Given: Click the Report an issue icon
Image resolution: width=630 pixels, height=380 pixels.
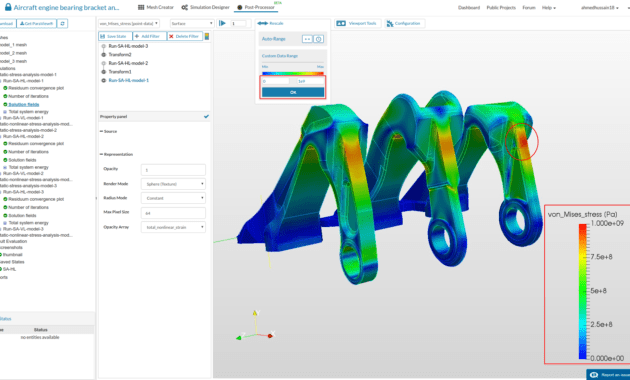Looking at the screenshot, I should pos(594,375).
